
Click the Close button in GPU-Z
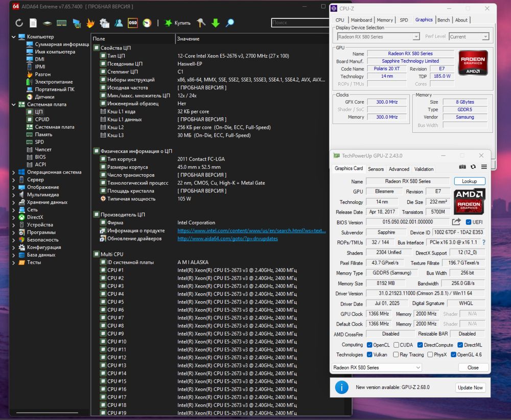473,367
